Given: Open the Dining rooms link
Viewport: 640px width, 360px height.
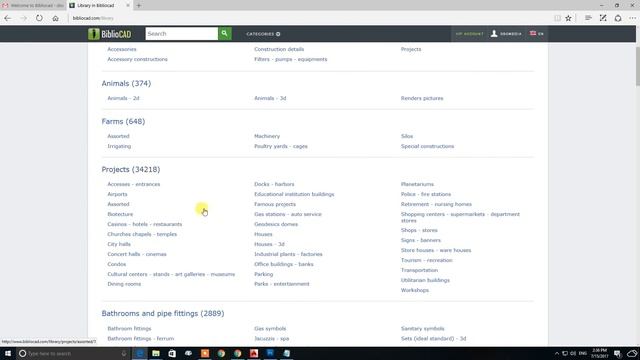Looking at the screenshot, I should click(x=124, y=284).
